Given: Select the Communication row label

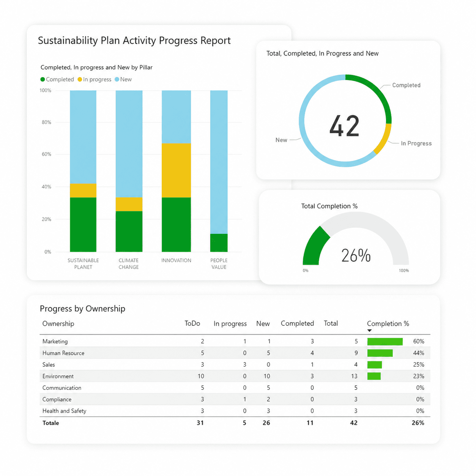Looking at the screenshot, I should tap(62, 388).
